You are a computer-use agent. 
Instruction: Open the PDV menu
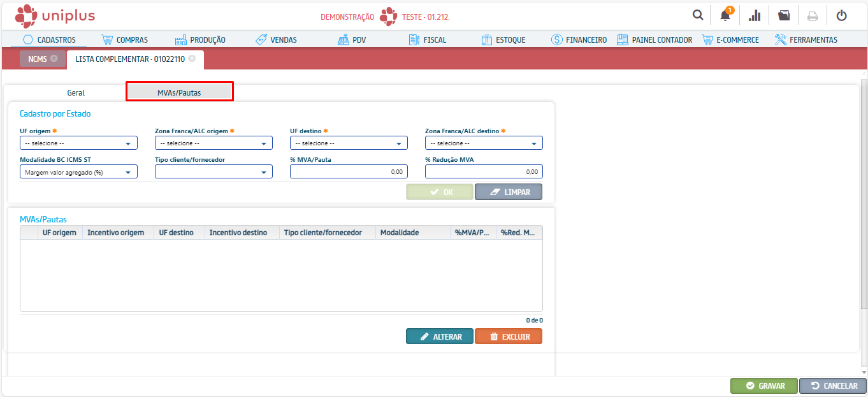(x=352, y=40)
